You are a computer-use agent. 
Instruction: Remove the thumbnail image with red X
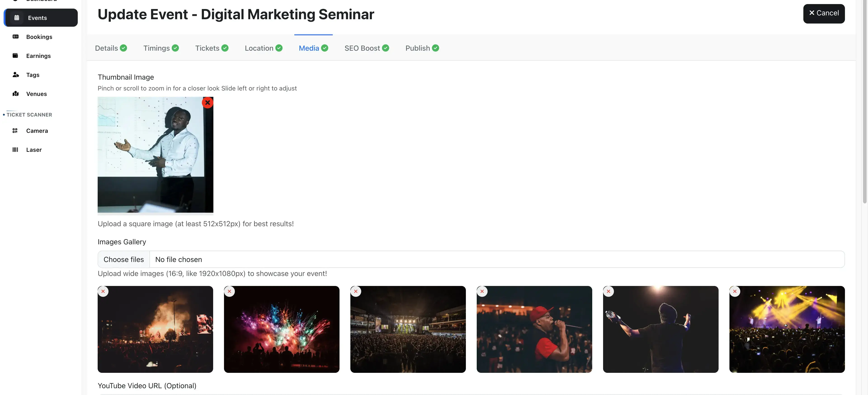click(x=208, y=102)
